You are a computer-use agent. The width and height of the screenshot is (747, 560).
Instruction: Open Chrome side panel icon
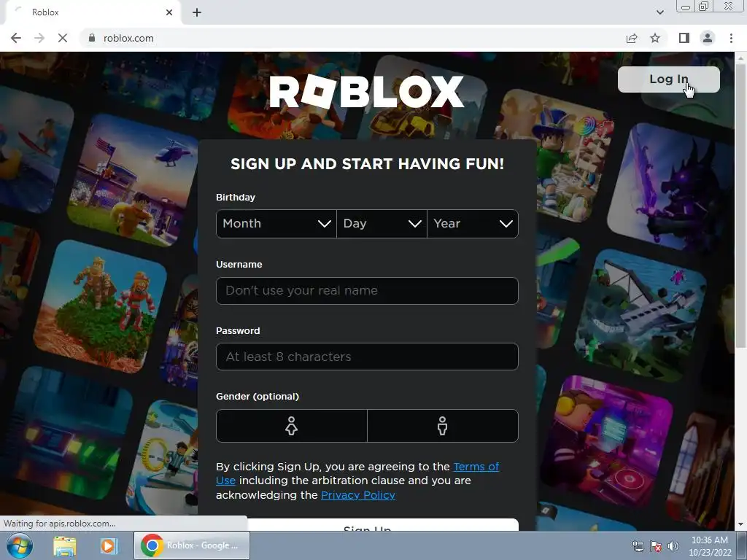pyautogui.click(x=684, y=38)
